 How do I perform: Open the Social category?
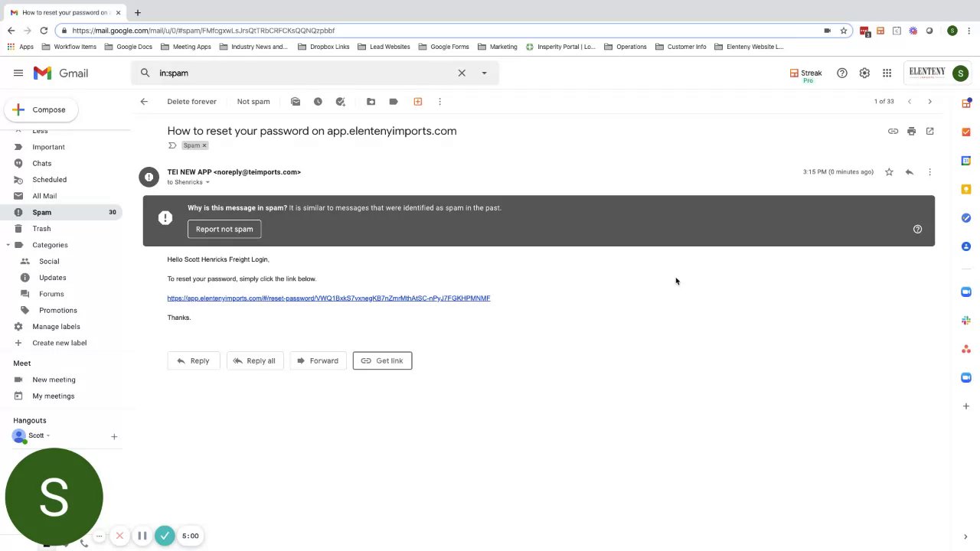point(49,261)
